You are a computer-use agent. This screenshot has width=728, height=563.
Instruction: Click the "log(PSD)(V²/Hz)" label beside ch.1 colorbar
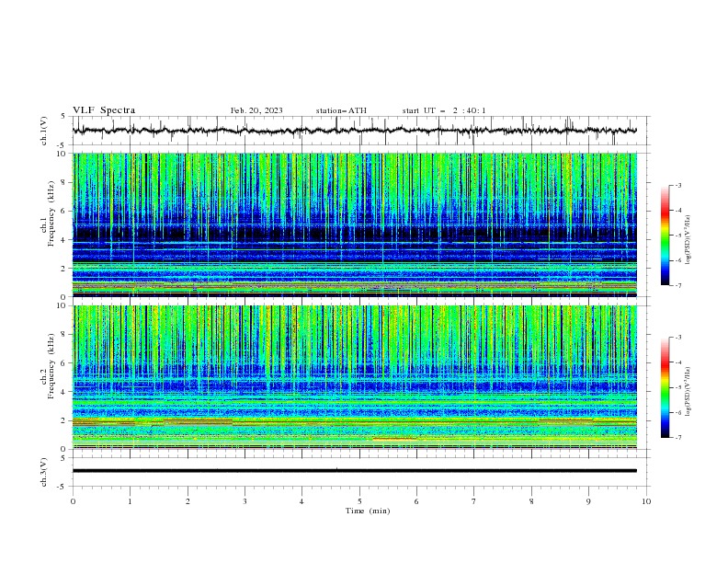pos(688,240)
